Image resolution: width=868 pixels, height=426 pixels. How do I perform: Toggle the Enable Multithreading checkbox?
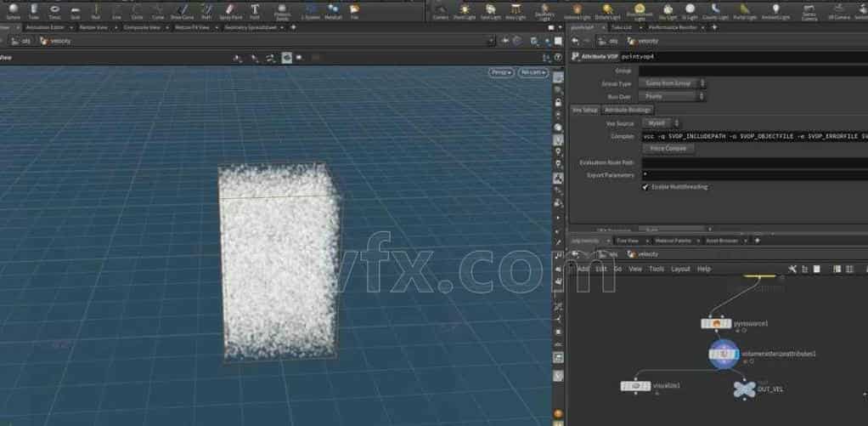[645, 187]
